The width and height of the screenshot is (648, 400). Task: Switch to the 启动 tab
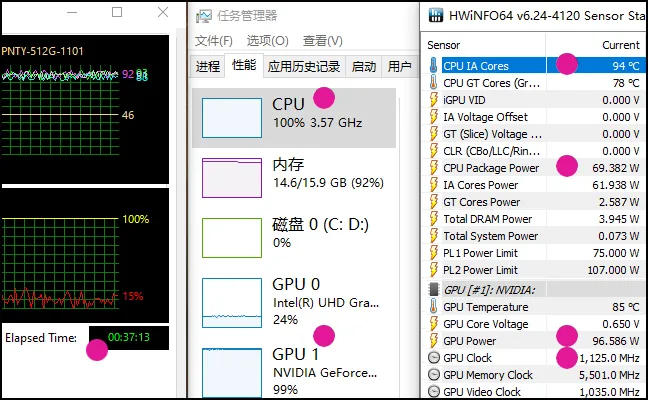click(x=364, y=66)
